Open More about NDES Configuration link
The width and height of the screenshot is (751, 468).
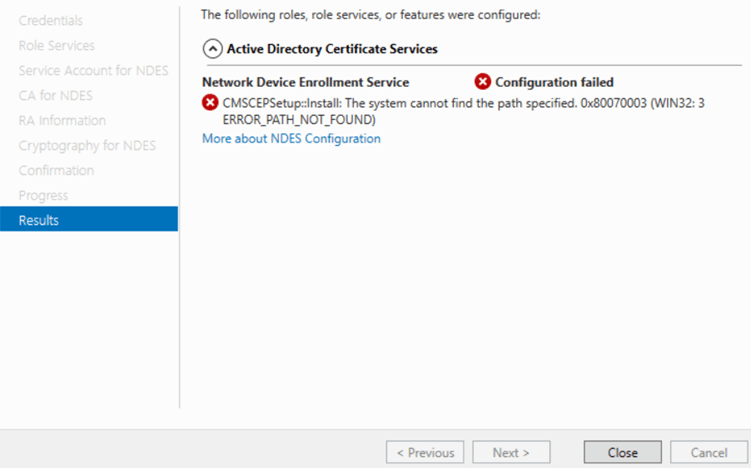pyautogui.click(x=291, y=138)
